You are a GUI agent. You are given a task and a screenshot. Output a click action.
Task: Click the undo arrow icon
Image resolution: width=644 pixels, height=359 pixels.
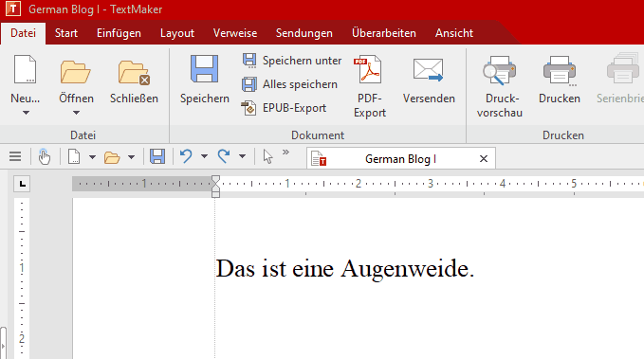(x=186, y=156)
